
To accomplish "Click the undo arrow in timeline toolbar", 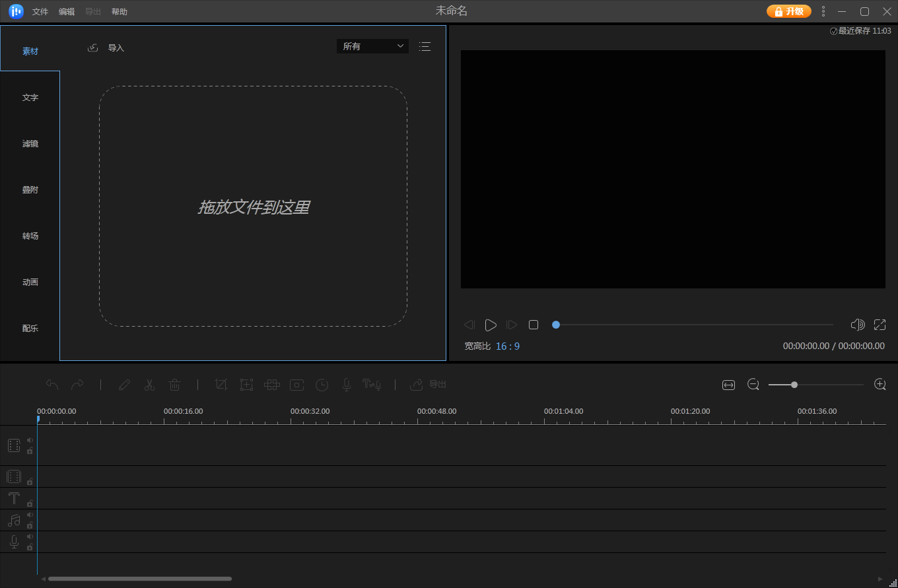I will (52, 384).
